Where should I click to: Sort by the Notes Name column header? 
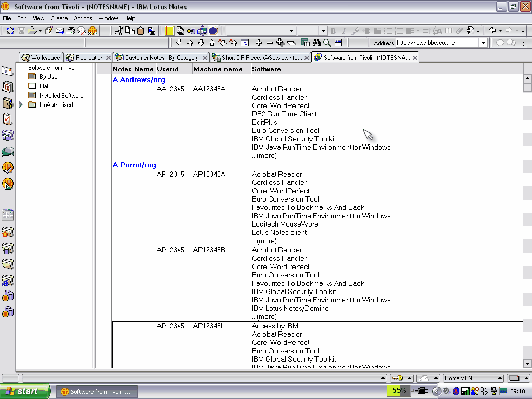point(133,69)
